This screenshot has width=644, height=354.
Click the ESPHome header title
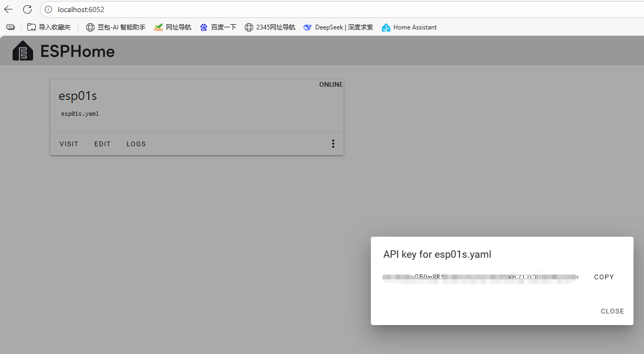coord(77,52)
